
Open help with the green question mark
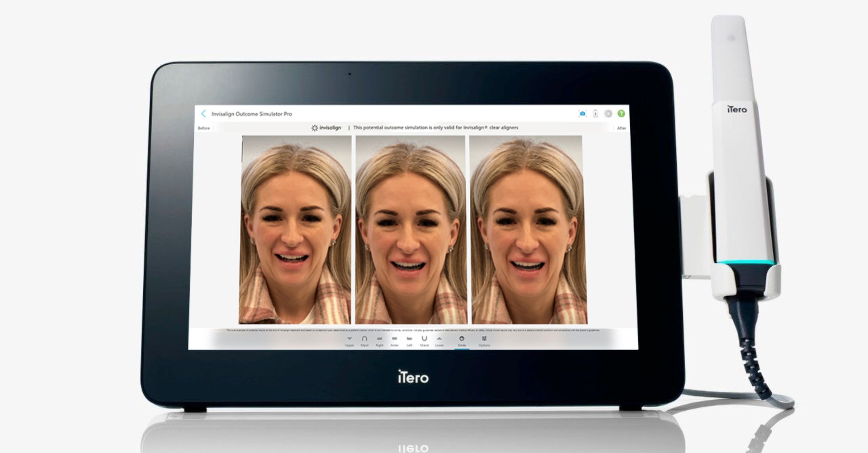(621, 114)
